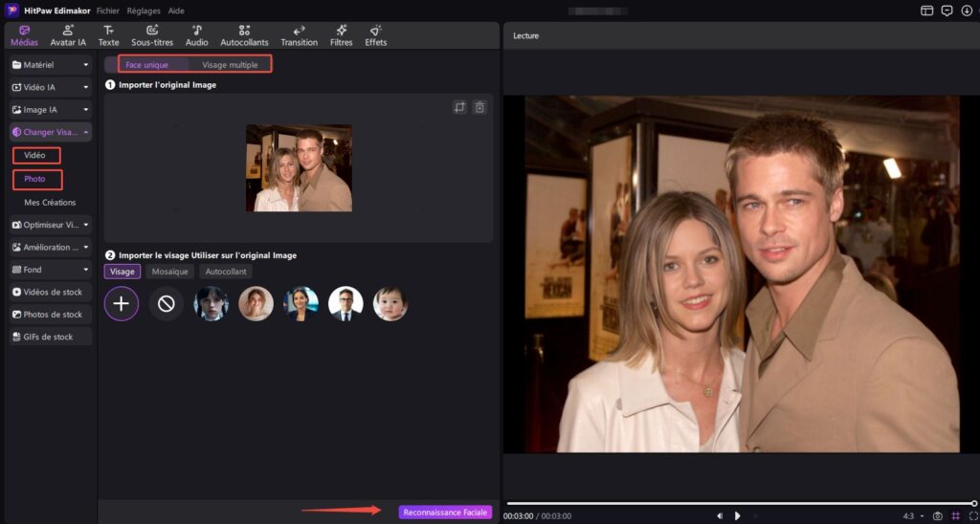
Task: Expand the Vidéo IA sidebar section
Action: point(51,87)
